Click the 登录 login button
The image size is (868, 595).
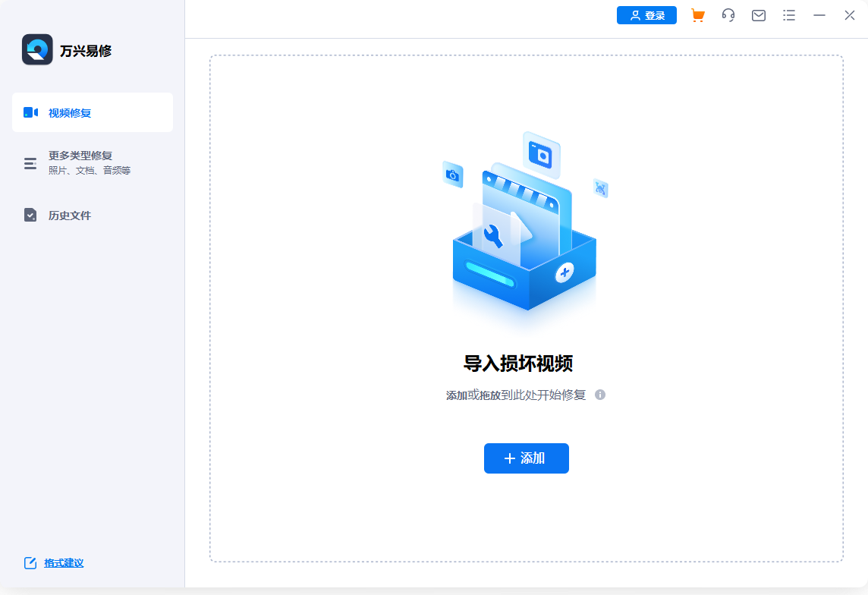click(646, 14)
